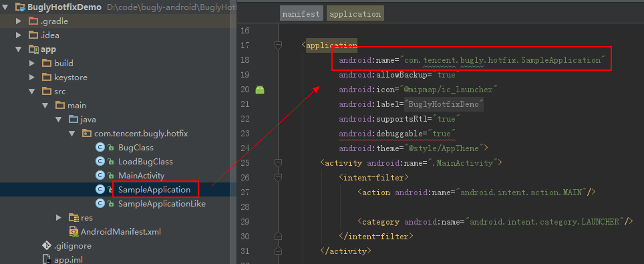Viewport: 644px width, 264px height.
Task: Click the .MainActivity activity name
Action: [x=463, y=163]
